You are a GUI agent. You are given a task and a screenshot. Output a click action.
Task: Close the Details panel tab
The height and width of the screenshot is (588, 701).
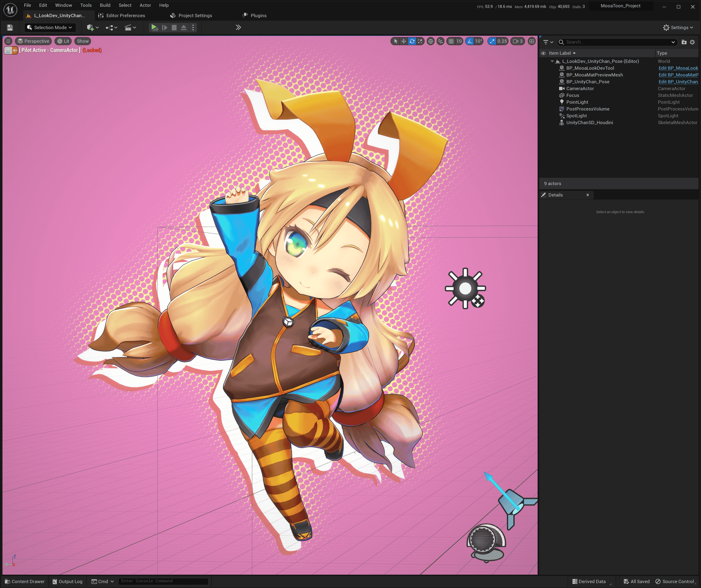click(x=587, y=195)
